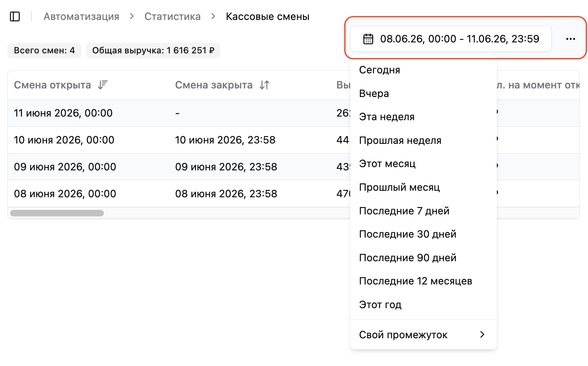Select 'Последние 90 дней' option
588x366 pixels.
click(x=423, y=258)
